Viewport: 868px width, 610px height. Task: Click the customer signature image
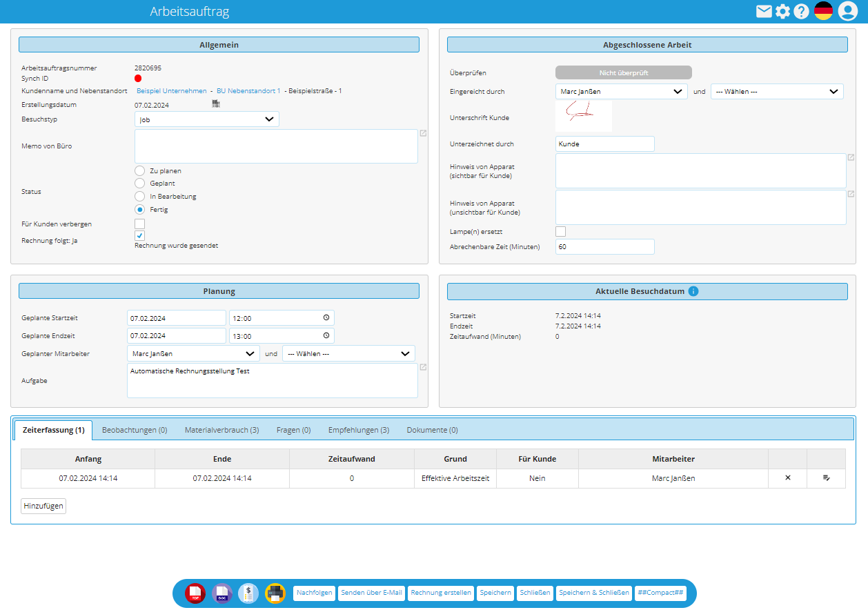[x=584, y=116]
